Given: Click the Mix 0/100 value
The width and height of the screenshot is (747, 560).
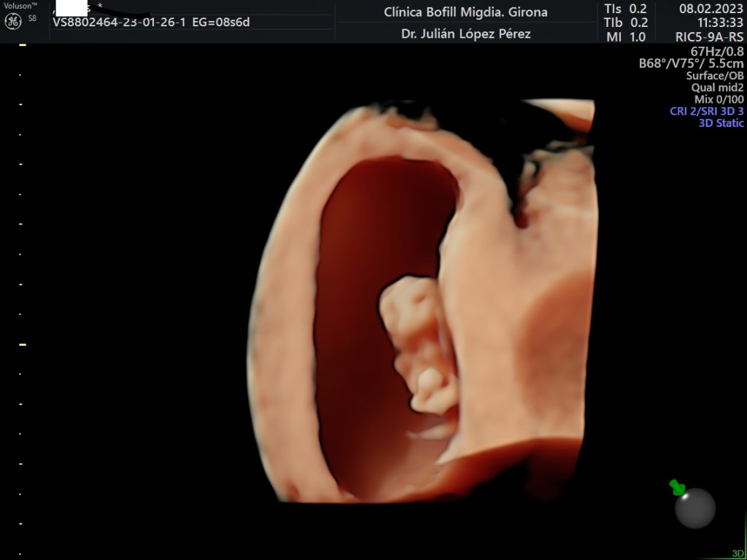Looking at the screenshot, I should [719, 99].
